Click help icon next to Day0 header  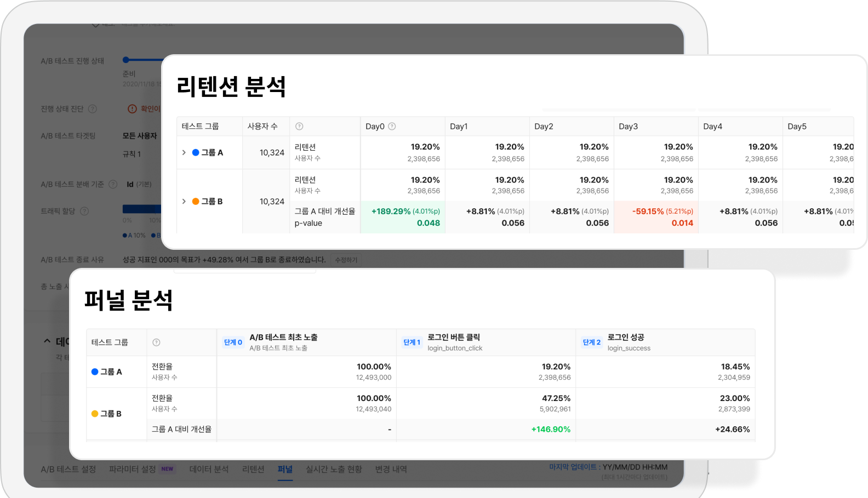(392, 127)
